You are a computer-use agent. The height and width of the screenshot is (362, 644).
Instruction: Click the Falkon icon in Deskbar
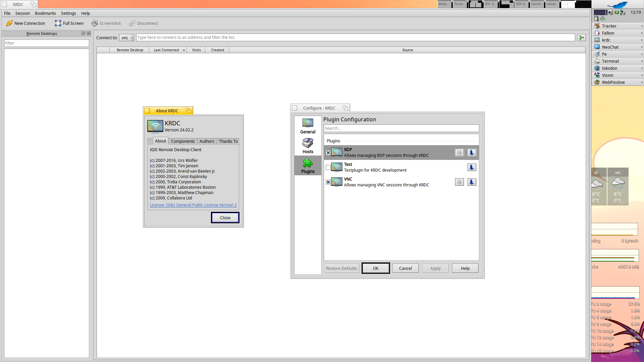(x=597, y=33)
